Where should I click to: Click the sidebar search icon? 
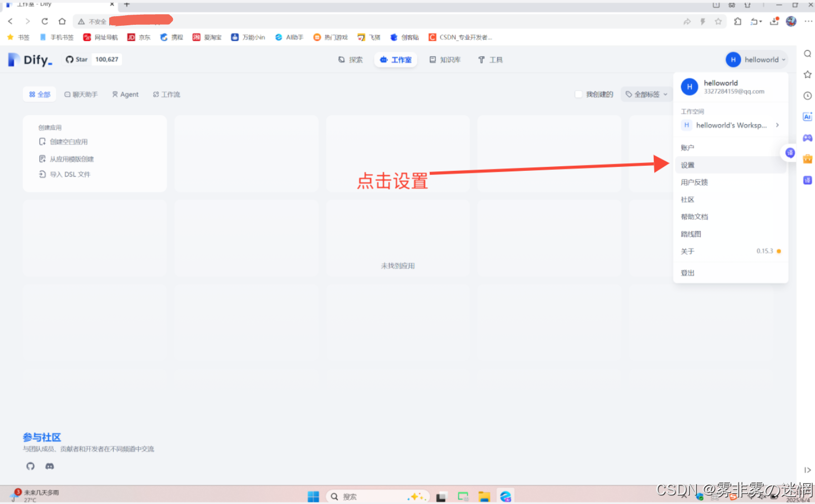[x=807, y=54]
